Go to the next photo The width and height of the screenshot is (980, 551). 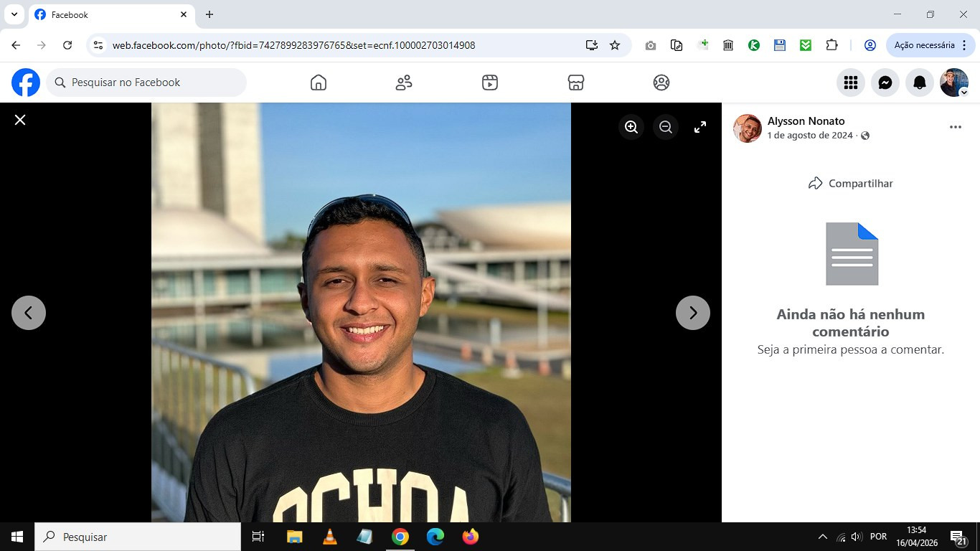(693, 313)
